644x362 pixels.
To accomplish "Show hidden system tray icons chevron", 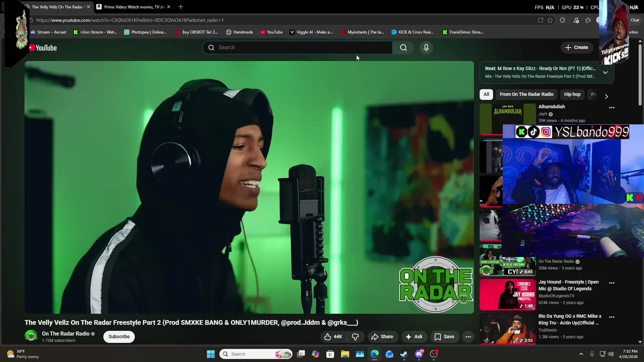I will [581, 354].
